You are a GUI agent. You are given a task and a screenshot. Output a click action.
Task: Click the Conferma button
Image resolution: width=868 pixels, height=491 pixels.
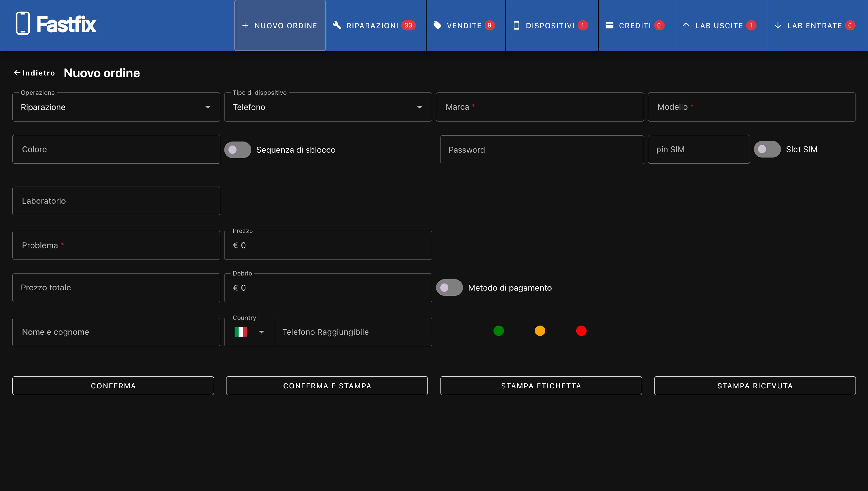[113, 386]
